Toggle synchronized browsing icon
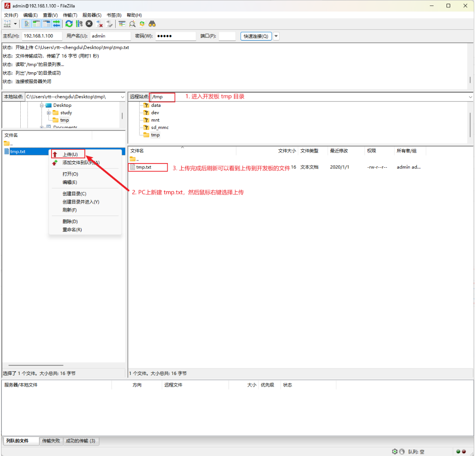Image resolution: width=476 pixels, height=456 pixels. click(142, 23)
